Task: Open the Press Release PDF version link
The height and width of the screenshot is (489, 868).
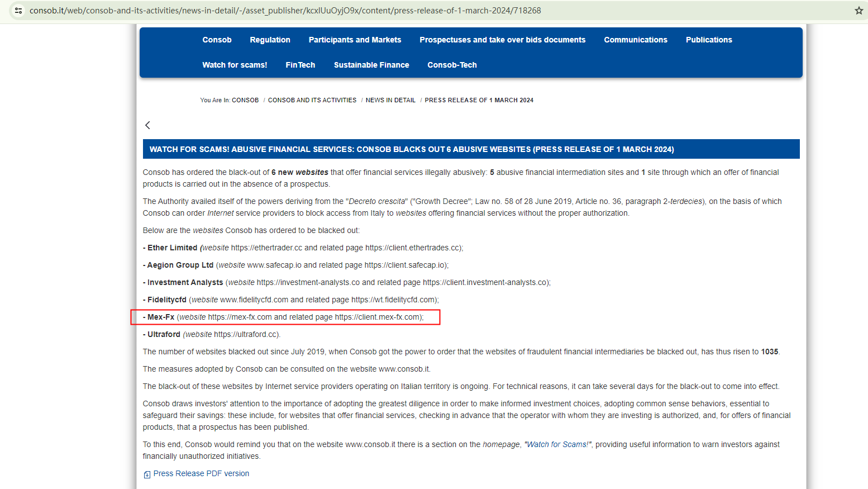Action: tap(201, 473)
